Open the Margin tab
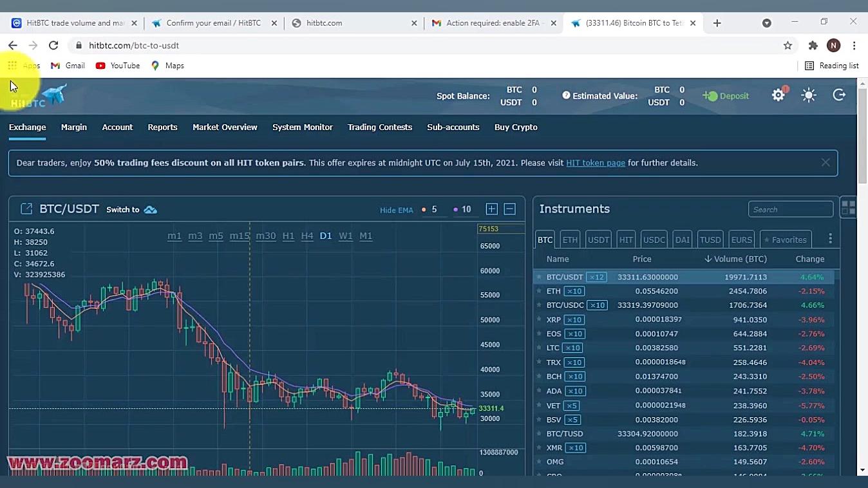The width and height of the screenshot is (868, 488). tap(74, 127)
